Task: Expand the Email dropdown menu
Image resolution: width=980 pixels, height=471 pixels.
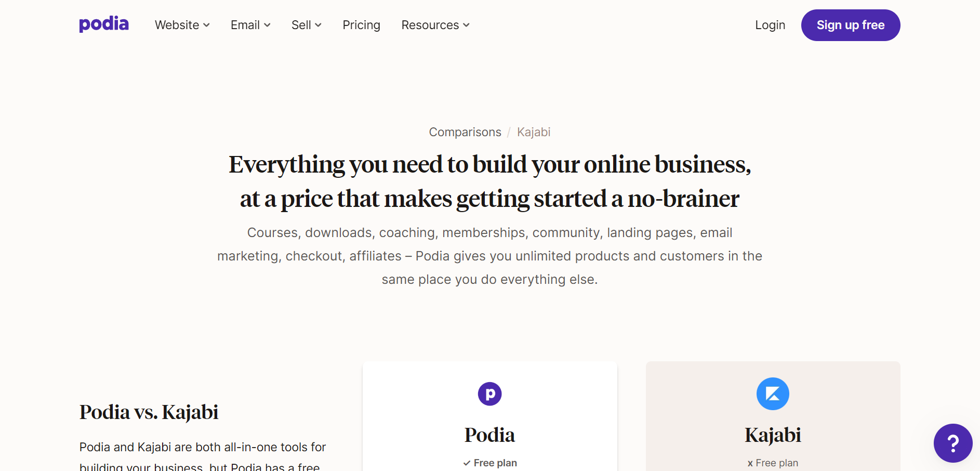Action: pos(250,25)
